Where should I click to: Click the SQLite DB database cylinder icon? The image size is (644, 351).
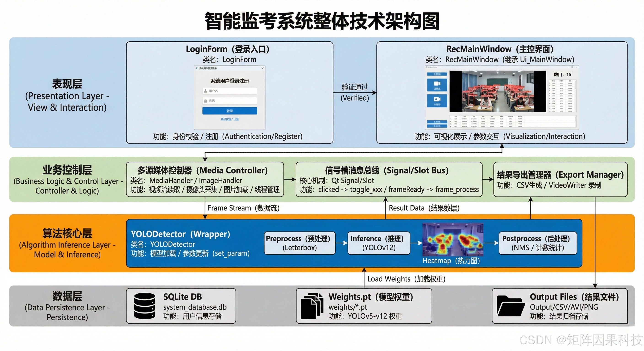(x=145, y=306)
